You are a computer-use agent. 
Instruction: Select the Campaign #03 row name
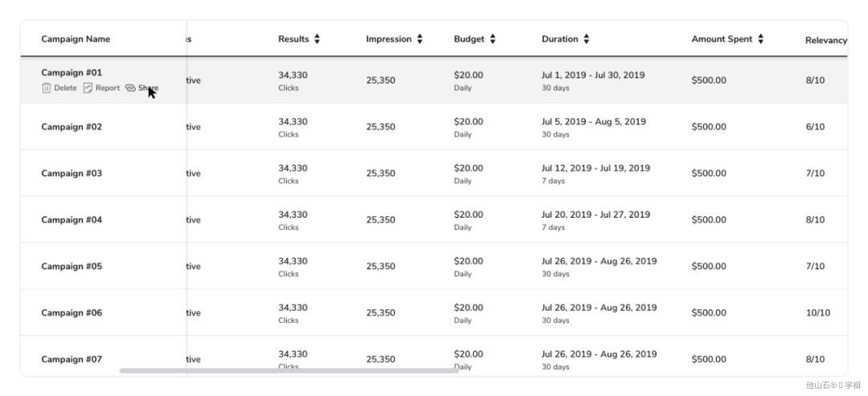click(x=72, y=174)
